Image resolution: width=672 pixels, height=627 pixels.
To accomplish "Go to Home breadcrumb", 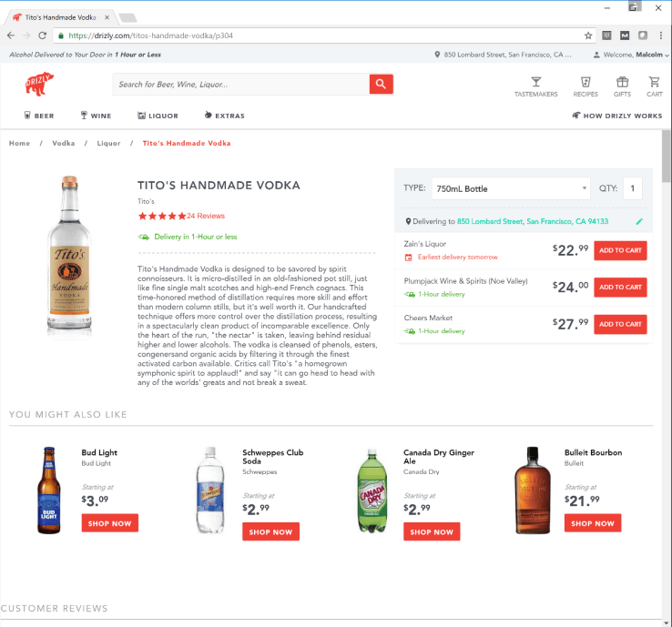I will [x=20, y=144].
